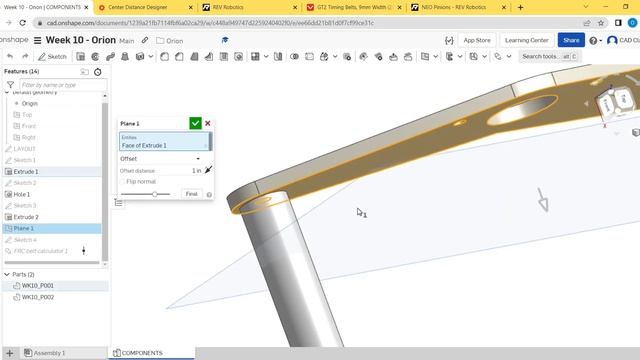Collapse the Default geometry tree group
The image size is (640, 360).
(7, 93)
